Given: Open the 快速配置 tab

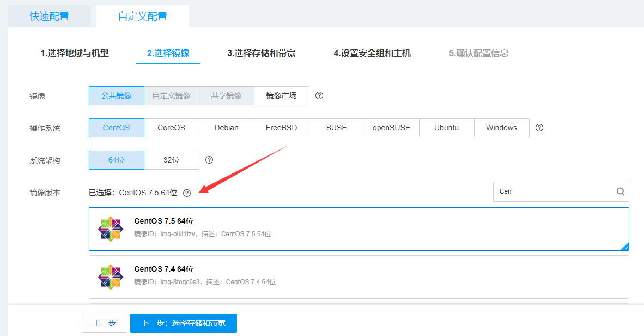Looking at the screenshot, I should (x=49, y=16).
